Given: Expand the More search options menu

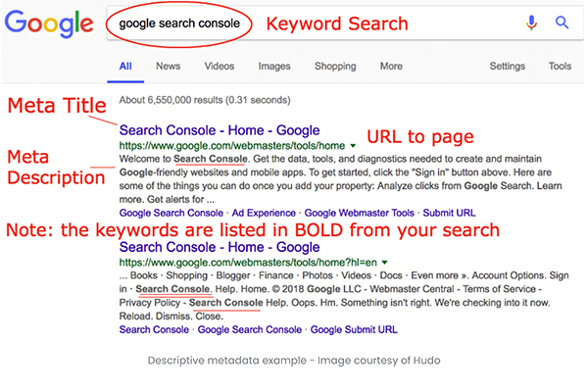Looking at the screenshot, I should coord(391,67).
